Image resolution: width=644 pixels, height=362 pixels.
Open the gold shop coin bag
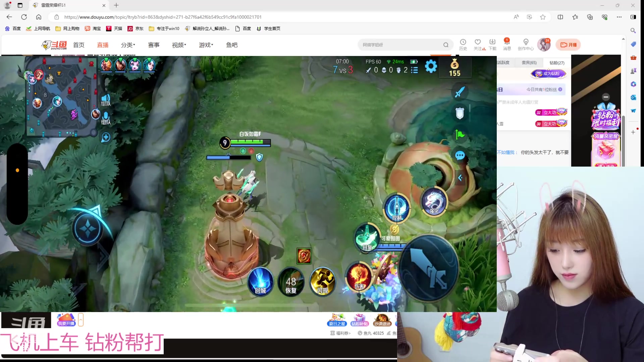point(454,67)
